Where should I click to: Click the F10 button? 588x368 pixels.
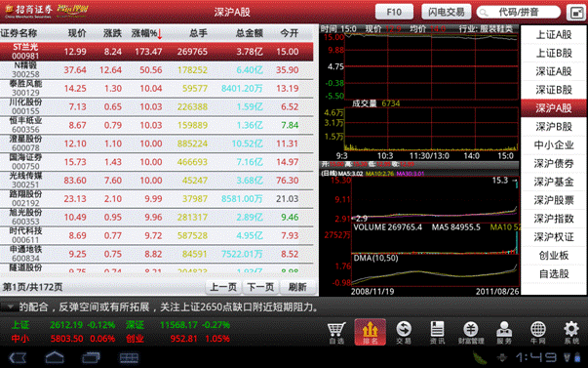click(x=394, y=12)
